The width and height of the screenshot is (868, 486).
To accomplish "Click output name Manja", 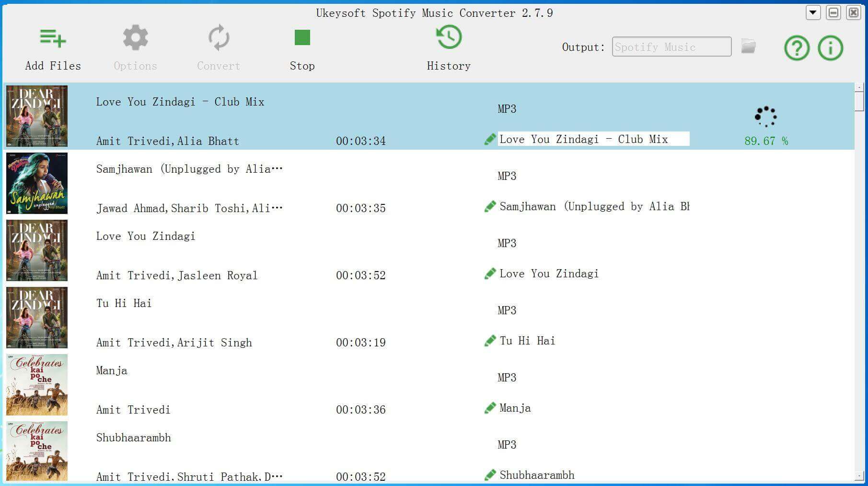I will 515,408.
